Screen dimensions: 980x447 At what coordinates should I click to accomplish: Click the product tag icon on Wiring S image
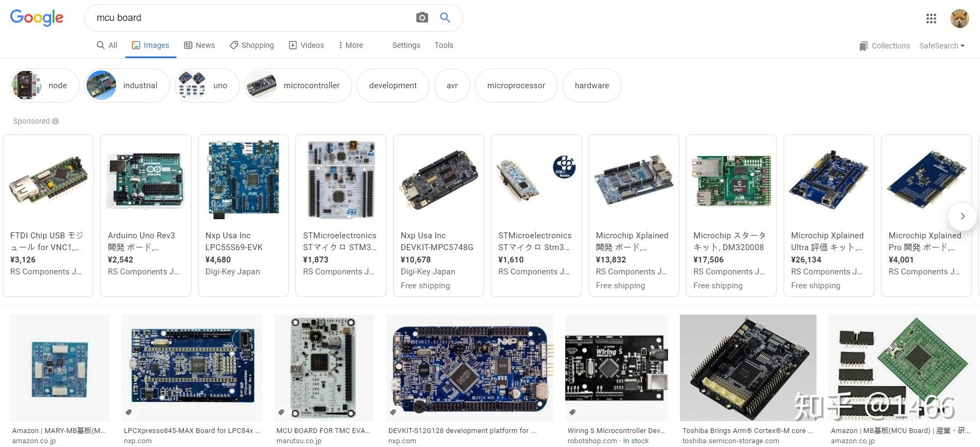572,412
